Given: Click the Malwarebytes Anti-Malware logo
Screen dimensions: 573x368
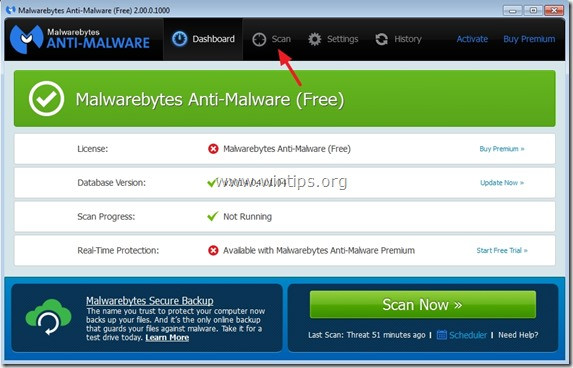Looking at the screenshot, I should pyautogui.click(x=80, y=39).
